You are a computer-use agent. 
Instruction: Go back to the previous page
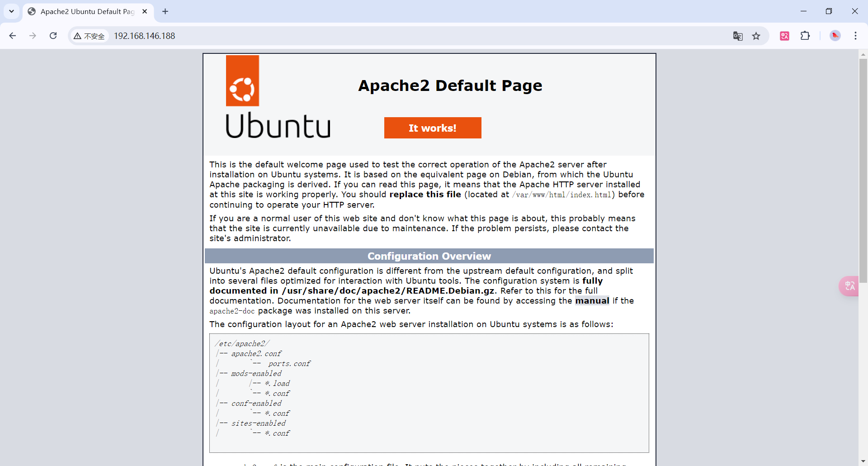[x=13, y=36]
